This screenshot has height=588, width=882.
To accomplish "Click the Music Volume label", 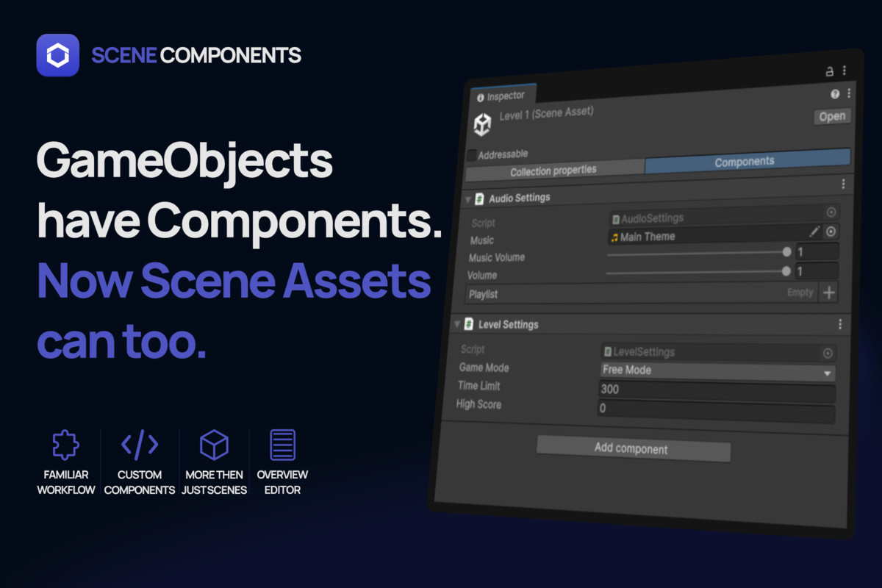I will (x=497, y=258).
